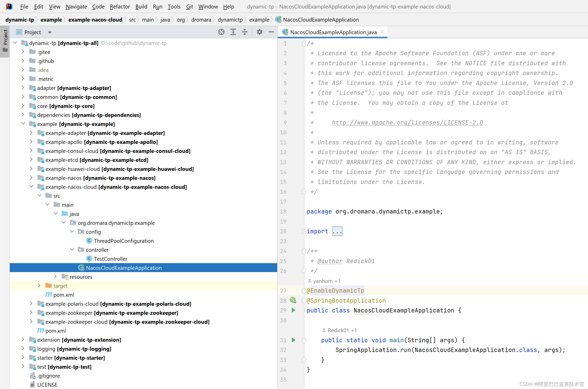The height and width of the screenshot is (389, 588).
Task: Toggle fold marker on the main method line
Action: coord(304,340)
